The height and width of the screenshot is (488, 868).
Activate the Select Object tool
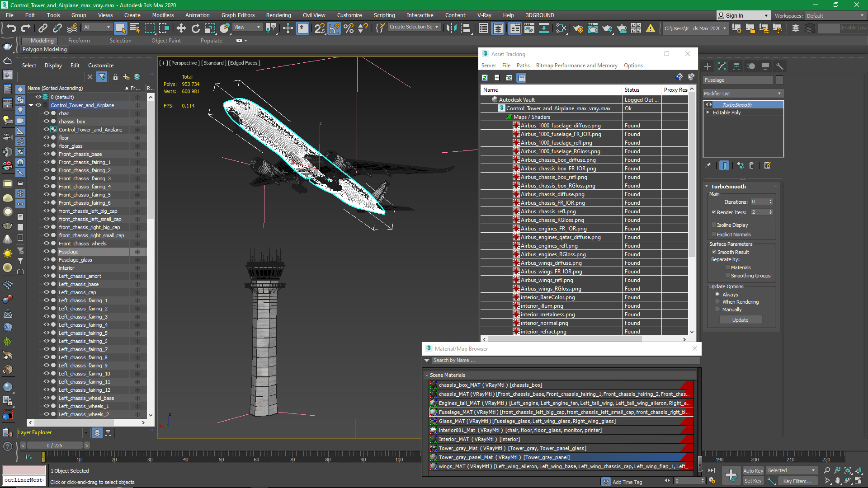click(x=120, y=28)
